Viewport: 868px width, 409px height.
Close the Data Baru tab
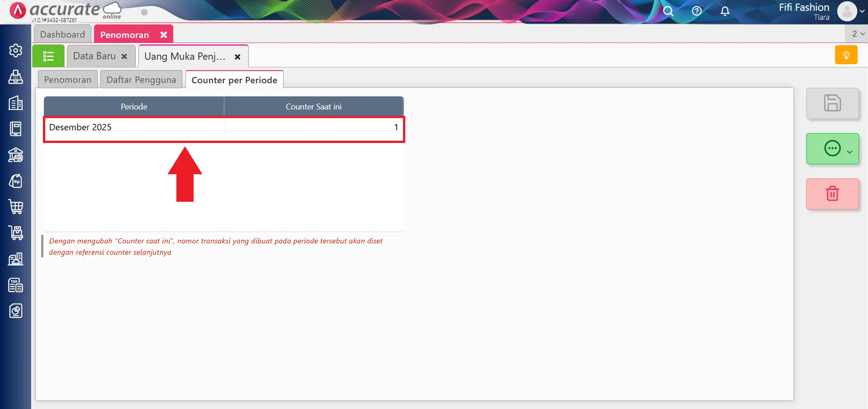[124, 57]
